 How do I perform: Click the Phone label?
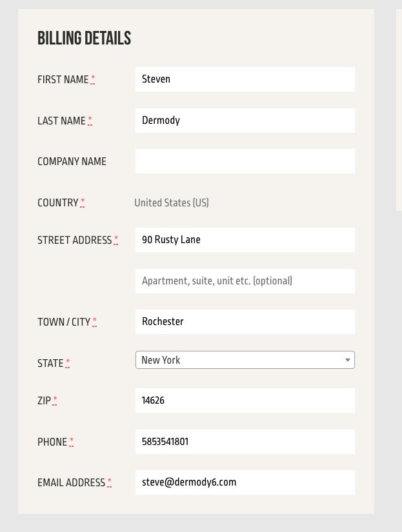(x=52, y=442)
